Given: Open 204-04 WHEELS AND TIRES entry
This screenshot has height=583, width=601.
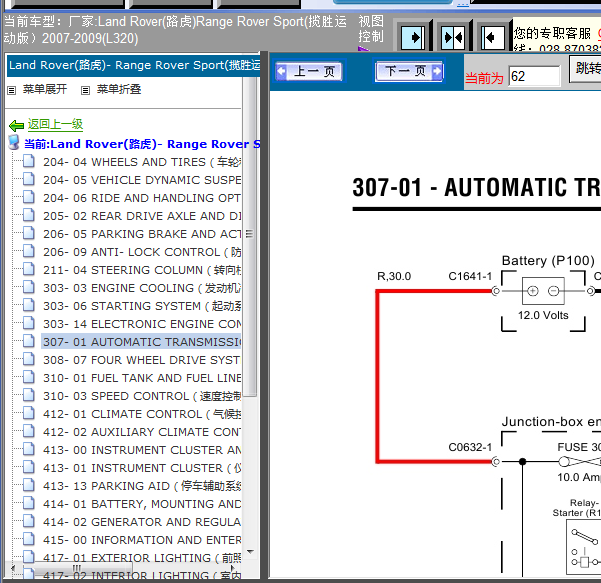Looking at the screenshot, I should tap(142, 162).
